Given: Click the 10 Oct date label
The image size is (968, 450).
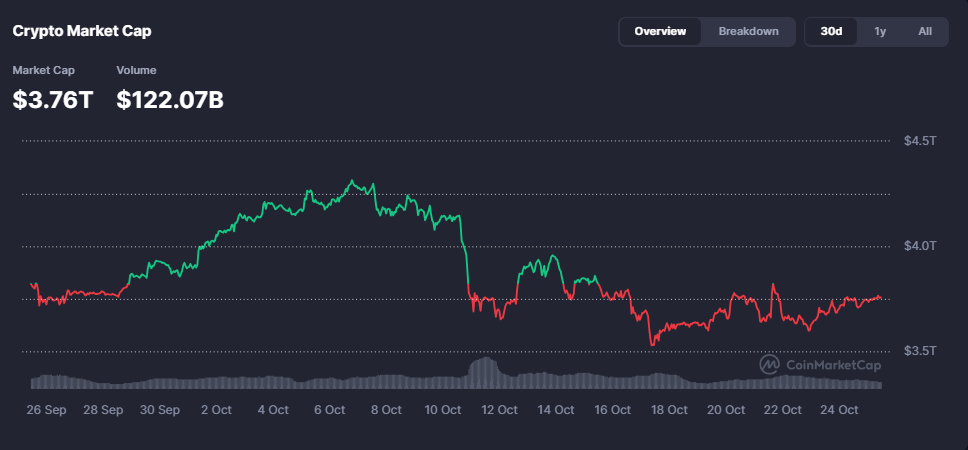Looking at the screenshot, I should (443, 410).
